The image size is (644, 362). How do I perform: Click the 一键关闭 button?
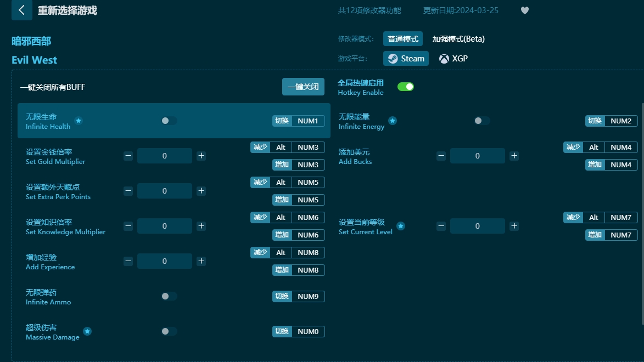(x=303, y=87)
